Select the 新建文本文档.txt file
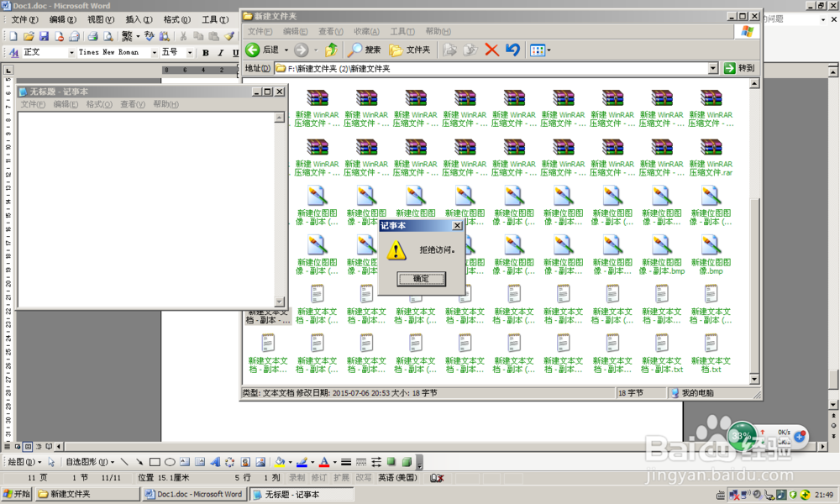 [x=711, y=354]
